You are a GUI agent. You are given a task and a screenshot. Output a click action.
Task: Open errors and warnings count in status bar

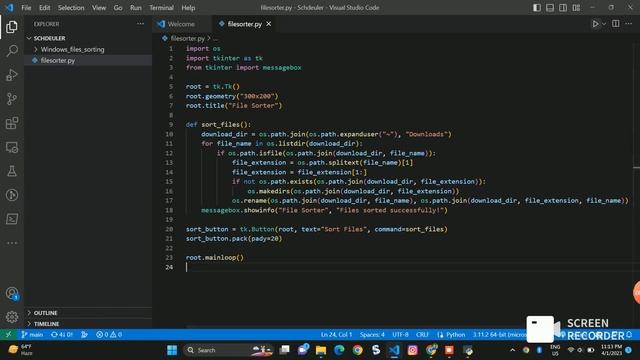point(109,335)
